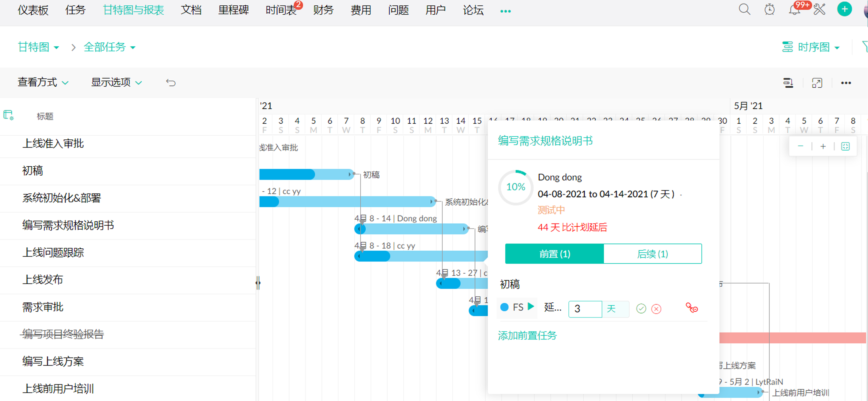The image size is (868, 401).
Task: Click the green plus add button
Action: (x=844, y=9)
